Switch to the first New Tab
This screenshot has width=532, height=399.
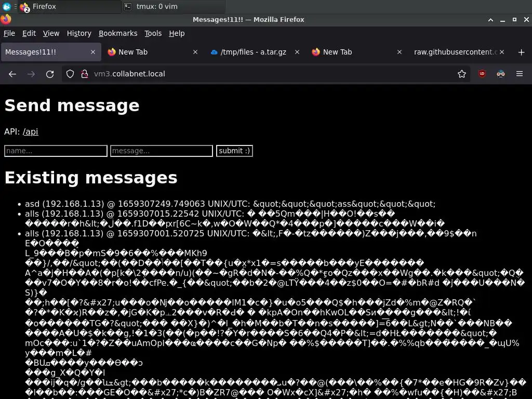click(x=153, y=52)
